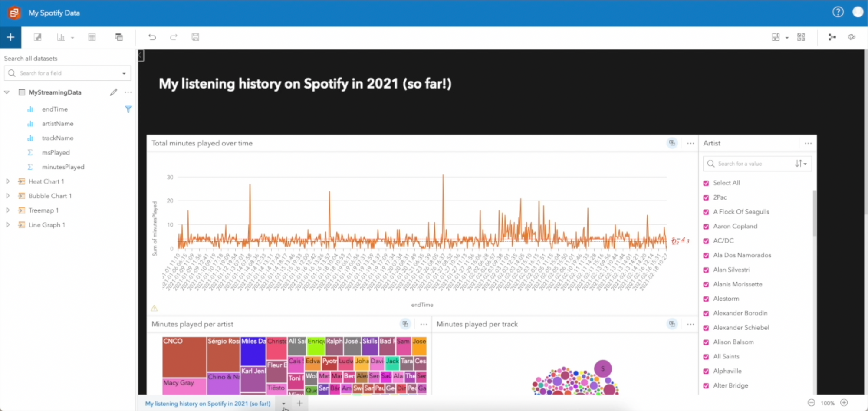Undo the last action
The height and width of the screenshot is (411, 868).
point(152,37)
